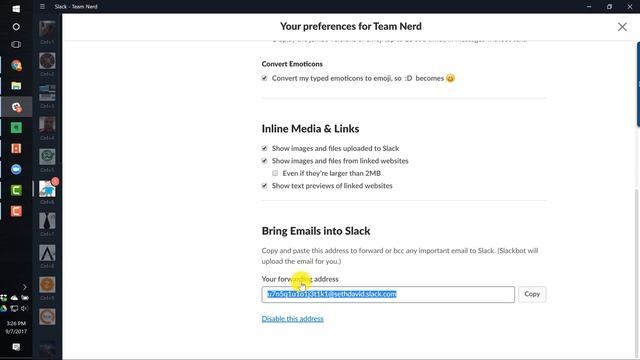This screenshot has width=640, height=360.
Task: Toggle Show images and files uploaded to Slack
Action: (264, 148)
